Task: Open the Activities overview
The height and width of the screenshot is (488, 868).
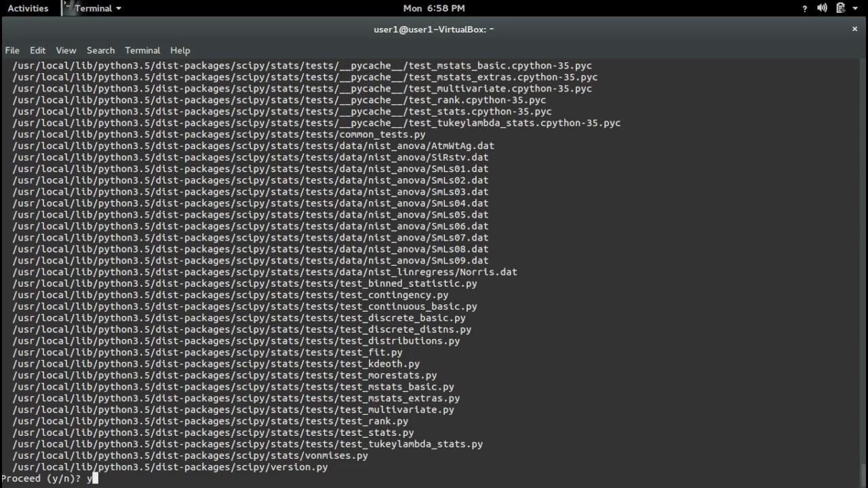Action: tap(28, 8)
